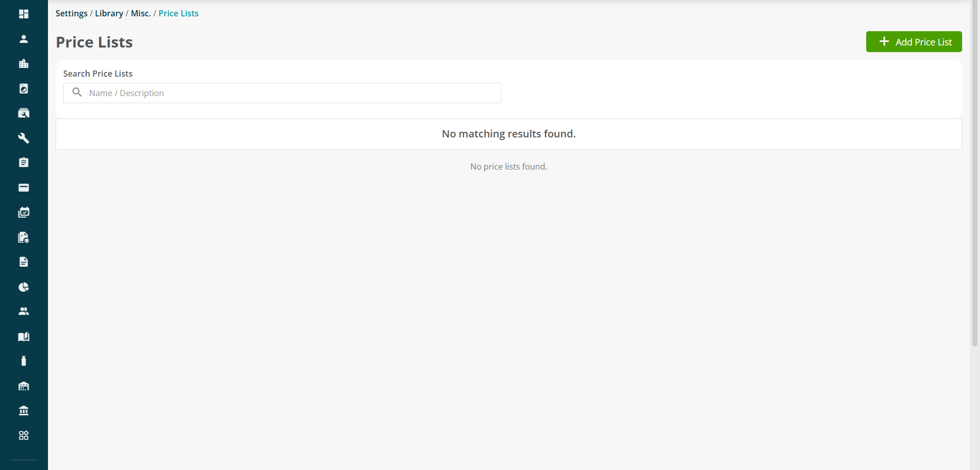980x470 pixels.
Task: Open the warehouse icon in sidebar
Action: tap(23, 386)
